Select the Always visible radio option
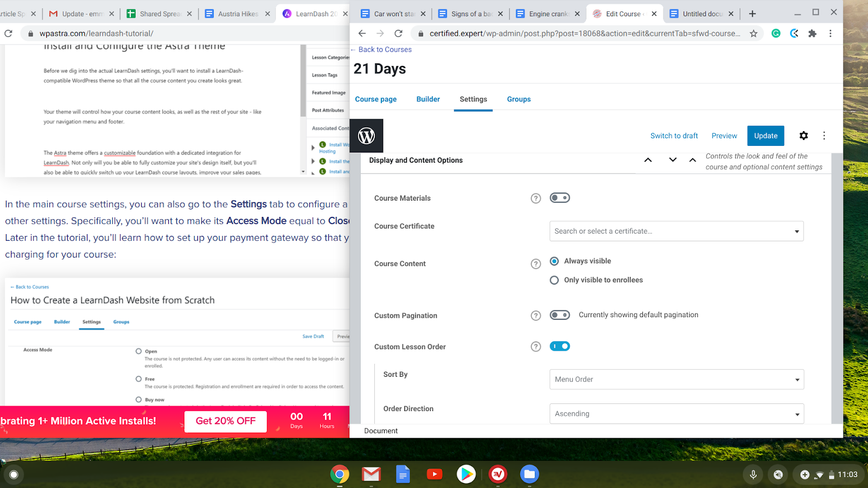 (554, 261)
